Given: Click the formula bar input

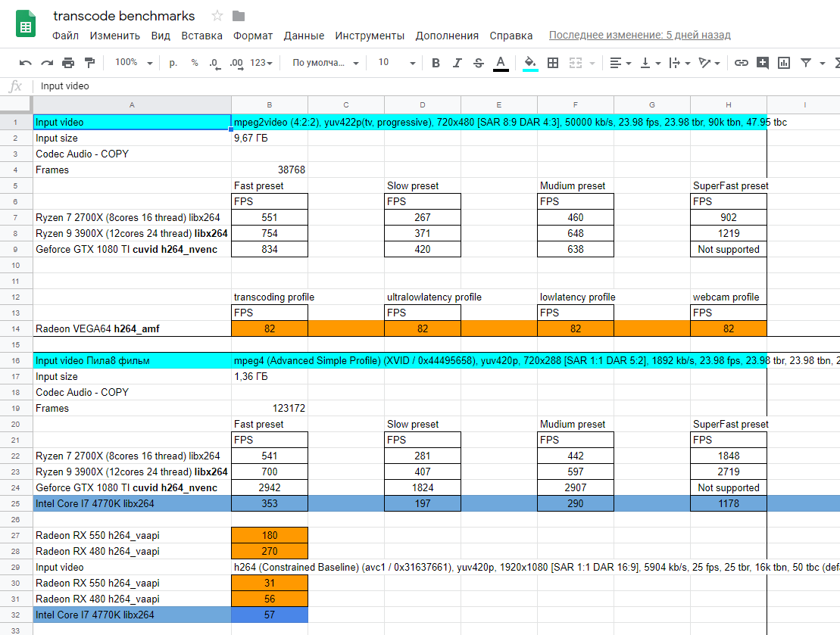Looking at the screenshot, I should (x=436, y=86).
